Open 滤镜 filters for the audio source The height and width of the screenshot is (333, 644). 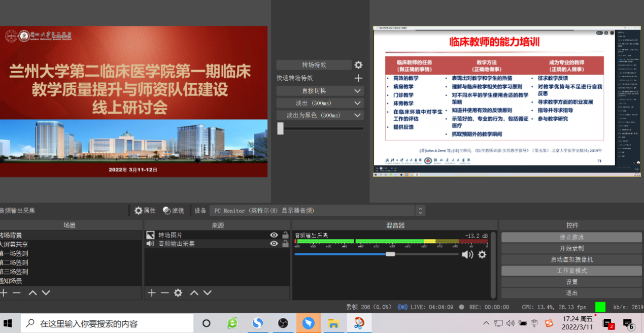(x=174, y=211)
